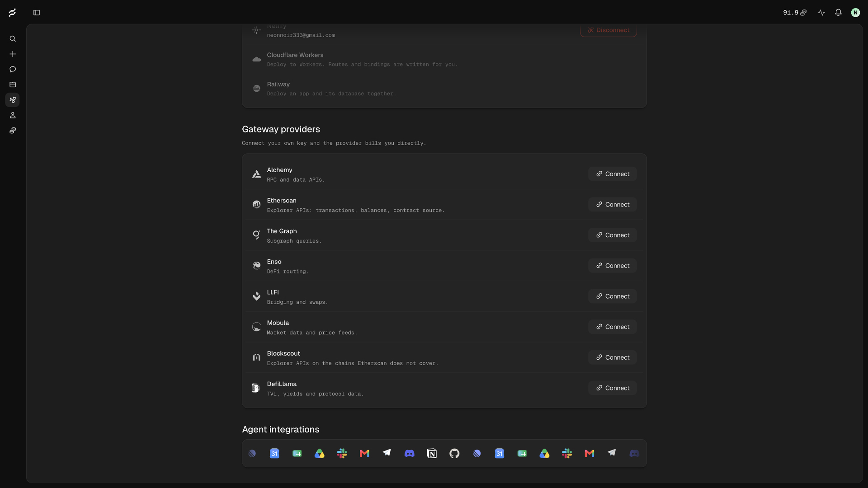The image size is (868, 488).
Task: Click the Blockscout provider name
Action: [283, 353]
